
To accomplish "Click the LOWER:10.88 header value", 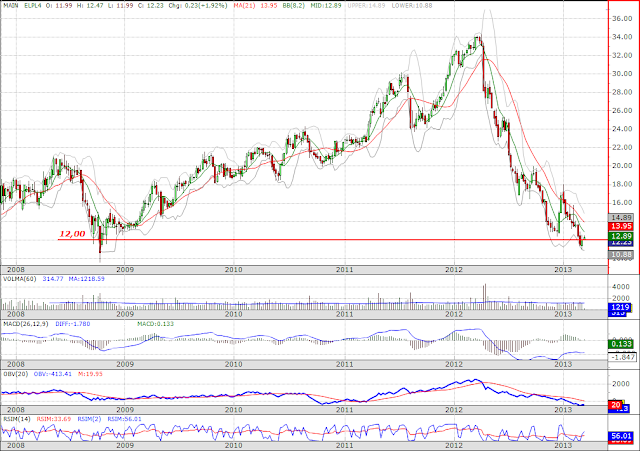I will click(x=411, y=6).
